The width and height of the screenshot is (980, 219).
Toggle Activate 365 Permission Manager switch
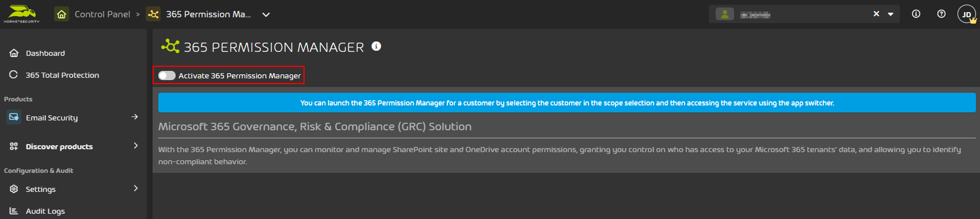[167, 75]
